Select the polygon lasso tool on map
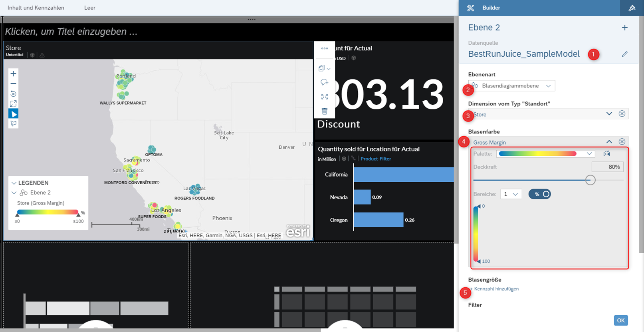This screenshot has width=644, height=332. 13,123
